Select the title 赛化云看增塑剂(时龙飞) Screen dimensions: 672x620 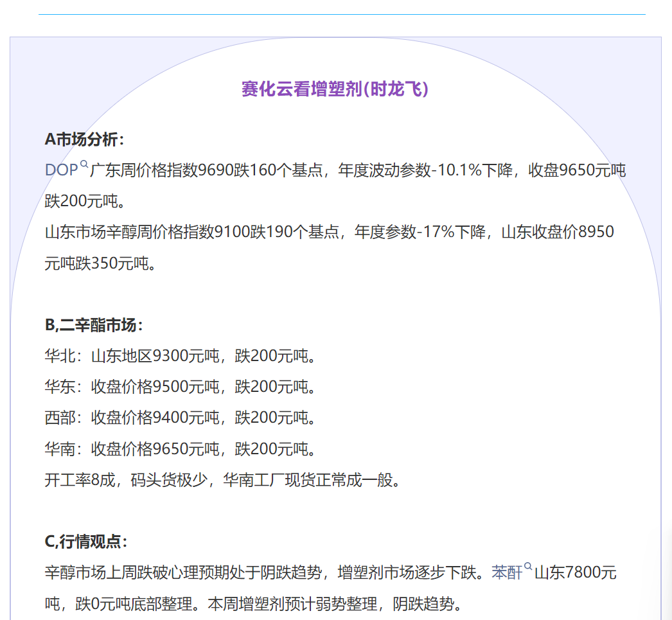click(x=335, y=89)
